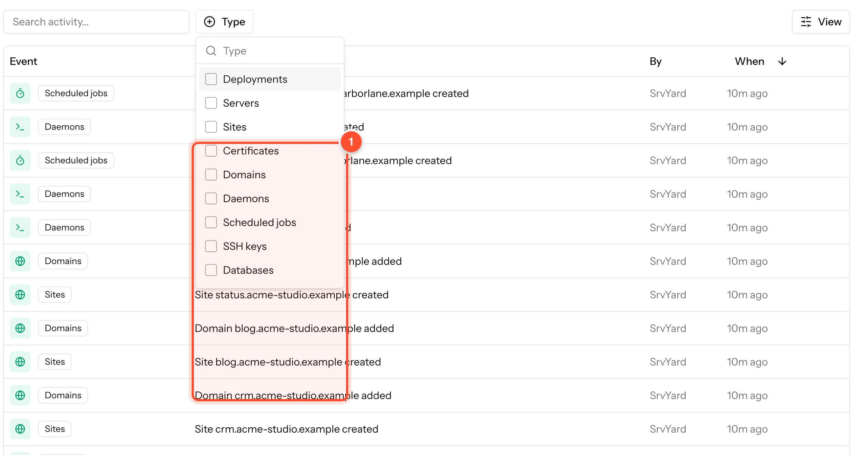The width and height of the screenshot is (868, 455).
Task: Check the Domains filter checkbox
Action: click(211, 175)
